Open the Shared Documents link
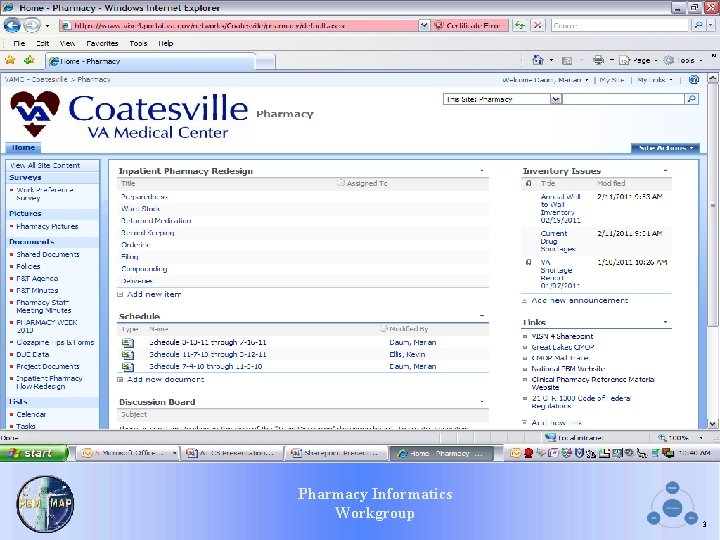The height and width of the screenshot is (540, 720). click(x=48, y=254)
